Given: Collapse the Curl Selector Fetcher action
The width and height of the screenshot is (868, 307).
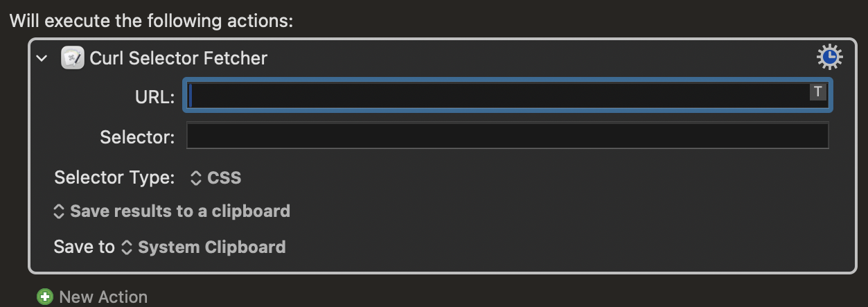Looking at the screenshot, I should pyautogui.click(x=42, y=58).
